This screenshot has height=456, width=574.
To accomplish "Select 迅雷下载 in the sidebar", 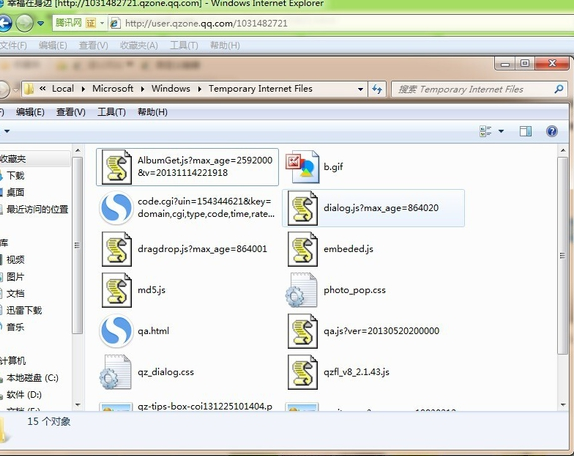I will (24, 310).
